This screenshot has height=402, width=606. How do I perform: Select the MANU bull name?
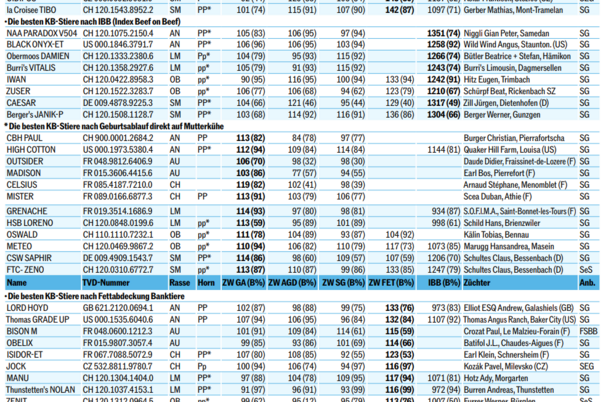(18, 378)
